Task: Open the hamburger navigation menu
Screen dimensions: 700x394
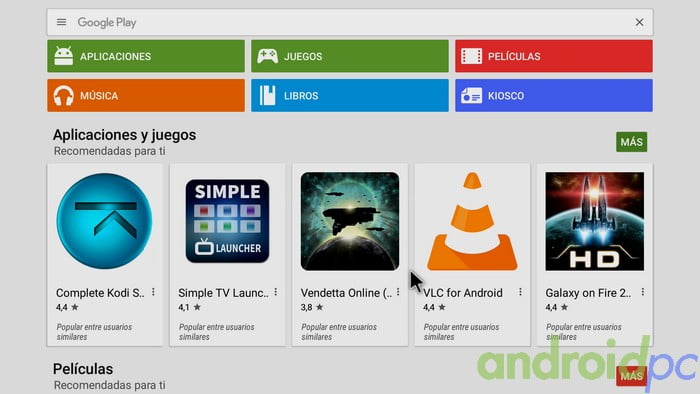Action: coord(62,22)
